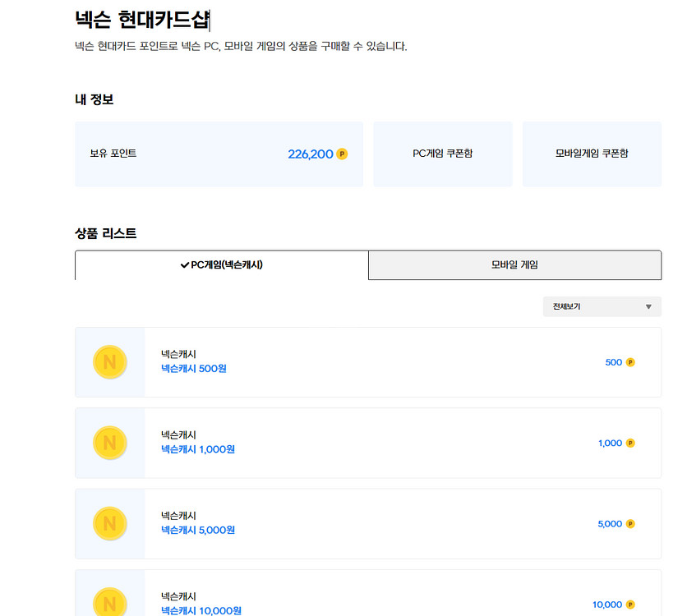Click the 넥슨캐시 10,000원 product link

click(x=201, y=611)
